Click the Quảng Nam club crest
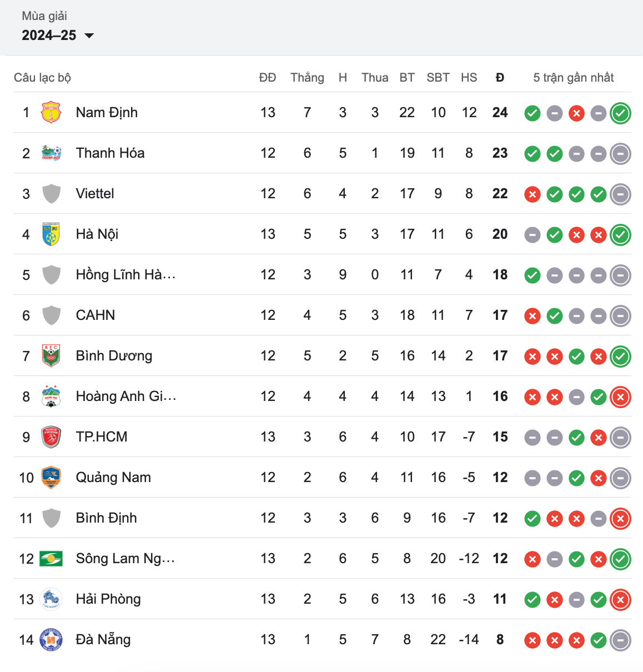Viewport: 643px width, 672px height. coord(51,478)
